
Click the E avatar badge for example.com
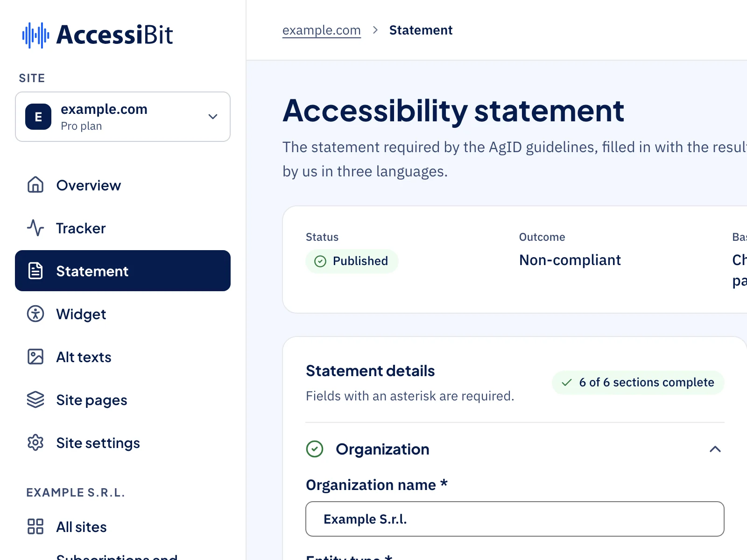38,117
